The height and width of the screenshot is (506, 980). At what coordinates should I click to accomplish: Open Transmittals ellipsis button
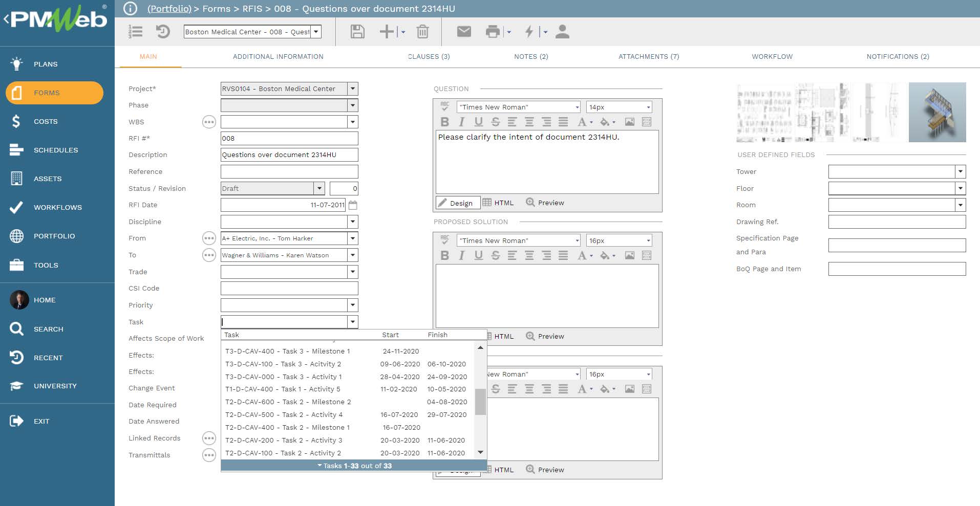[209, 455]
